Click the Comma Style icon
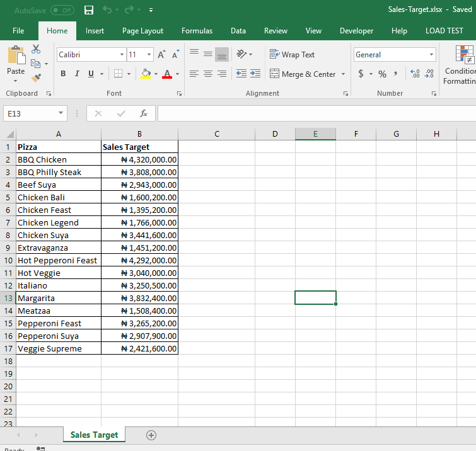The width and height of the screenshot is (476, 451). (x=395, y=74)
